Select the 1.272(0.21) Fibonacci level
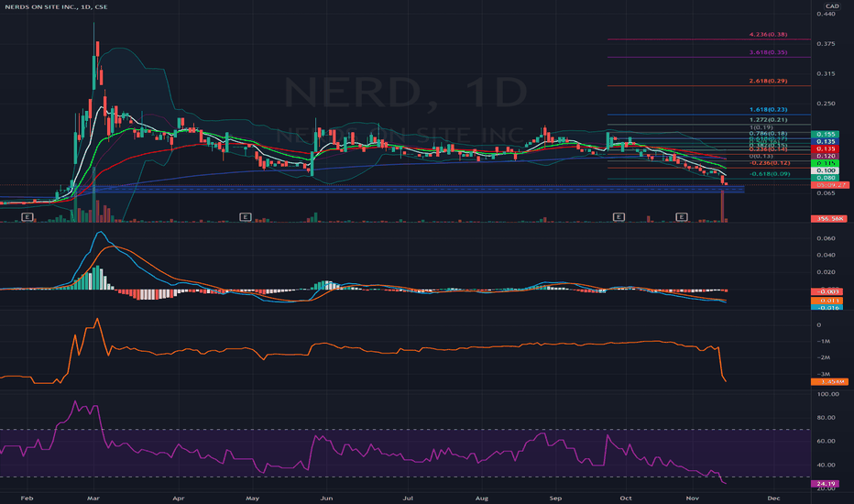The image size is (854, 504). click(x=768, y=120)
